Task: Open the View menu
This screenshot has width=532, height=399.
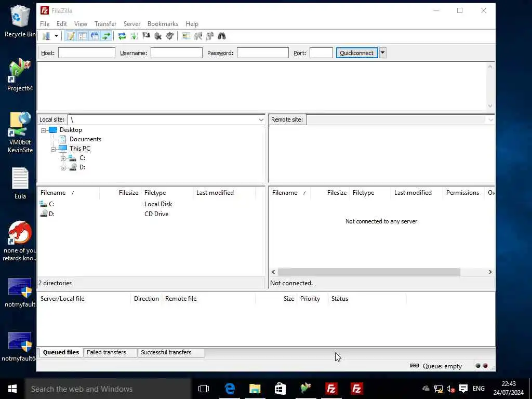Action: click(81, 24)
